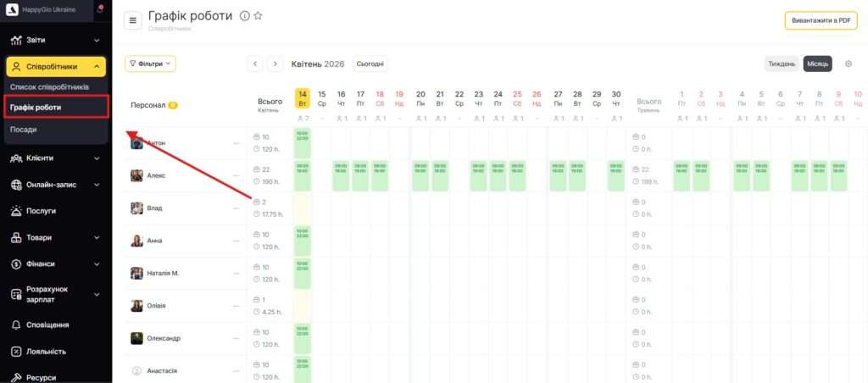Click the hamburger menu icon beside the page title

click(132, 20)
